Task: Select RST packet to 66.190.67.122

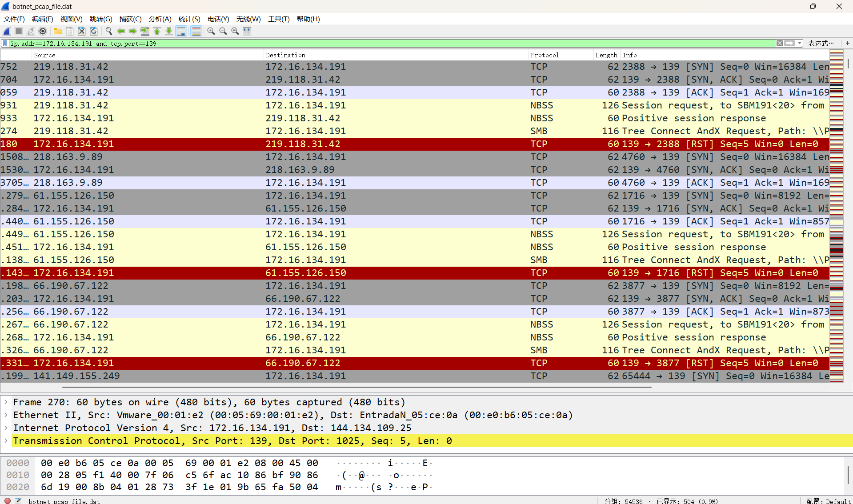Action: (414, 363)
